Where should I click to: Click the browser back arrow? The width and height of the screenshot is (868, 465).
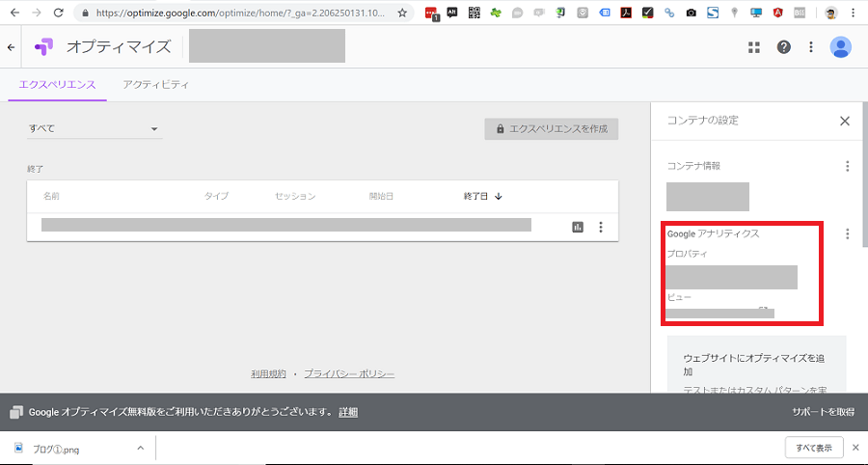coord(14,13)
